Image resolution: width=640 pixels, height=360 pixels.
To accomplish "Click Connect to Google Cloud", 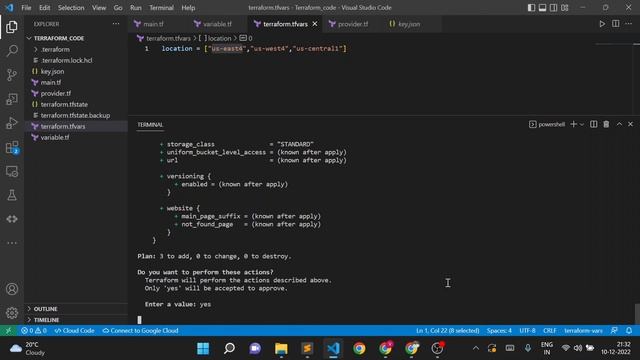I will point(140,330).
